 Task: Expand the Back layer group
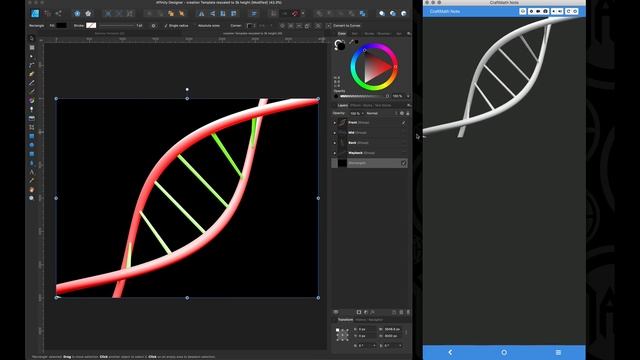(335, 143)
